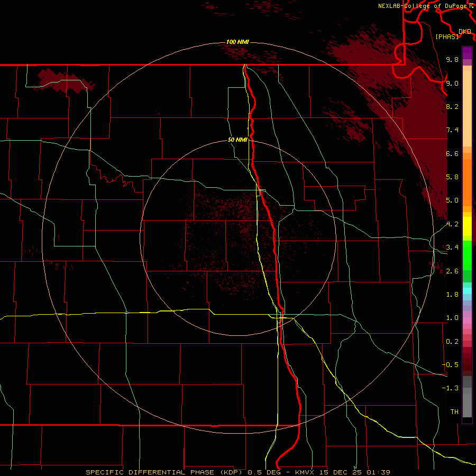476x476 pixels.
Task: Click the 5.8 scale value
Action: 452,177
